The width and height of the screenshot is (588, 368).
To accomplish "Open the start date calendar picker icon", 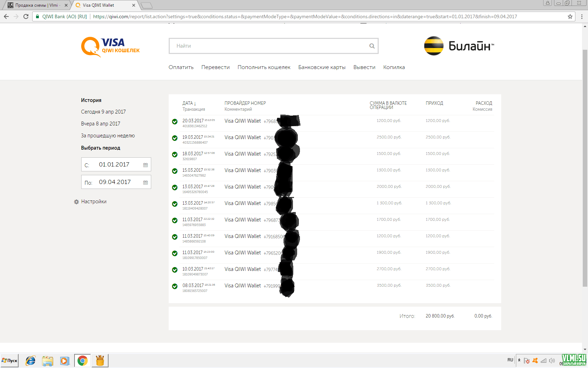I will pyautogui.click(x=145, y=165).
